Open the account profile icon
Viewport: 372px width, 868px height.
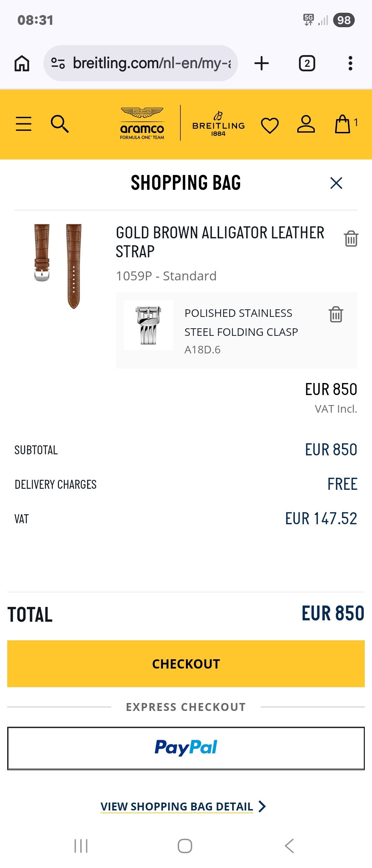coord(306,124)
